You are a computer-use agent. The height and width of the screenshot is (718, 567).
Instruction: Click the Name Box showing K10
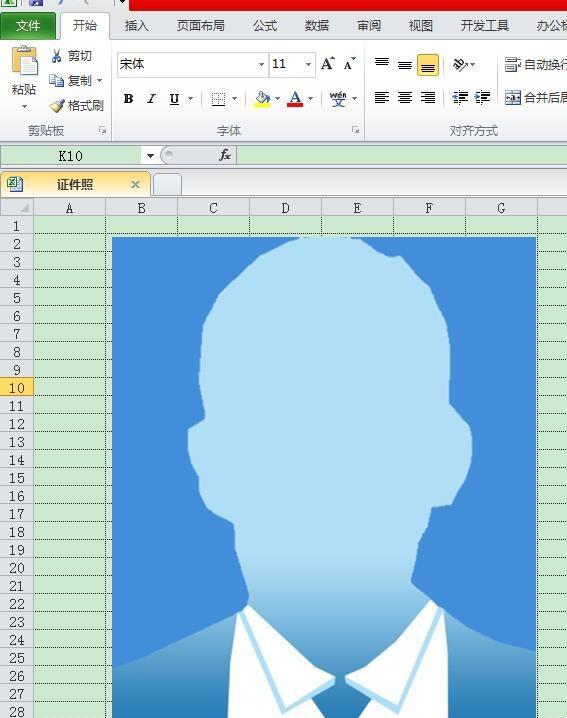[x=71, y=156]
